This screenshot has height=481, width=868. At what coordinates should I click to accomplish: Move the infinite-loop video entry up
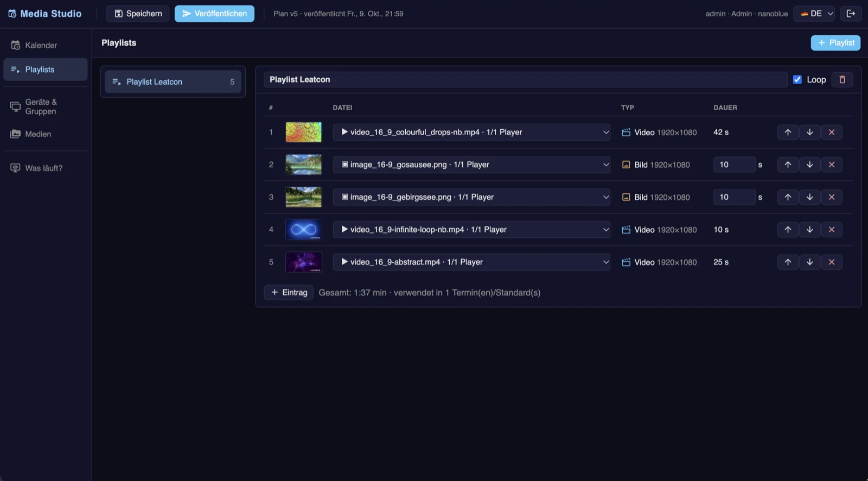pyautogui.click(x=788, y=230)
